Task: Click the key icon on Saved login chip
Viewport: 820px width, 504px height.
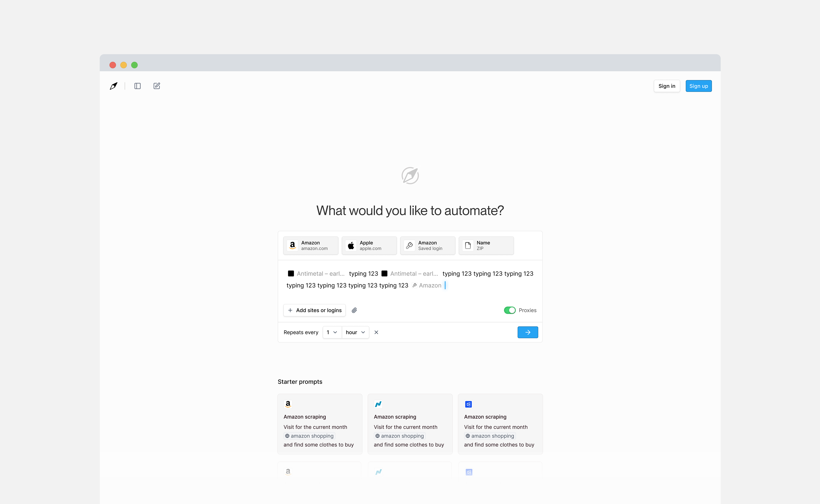Action: point(409,246)
